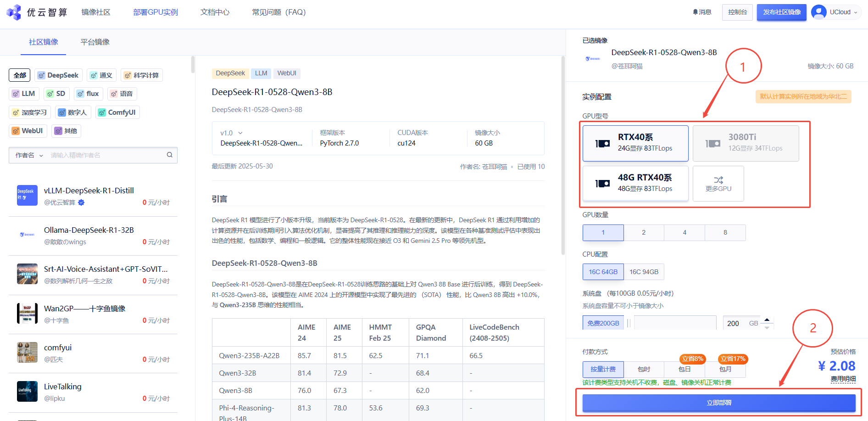Select the 全部 filter tag

coord(20,75)
